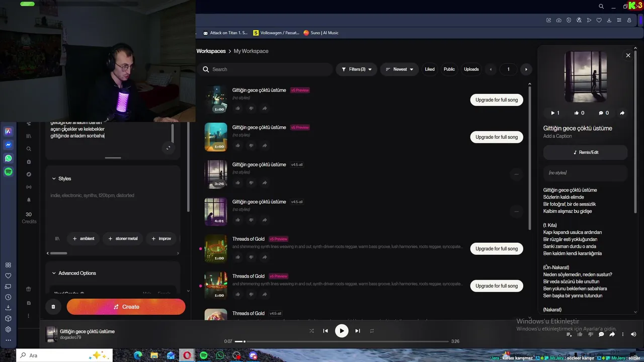Open WhatsApp in the Opera sidebar
The width and height of the screenshot is (644, 362).
click(8, 158)
